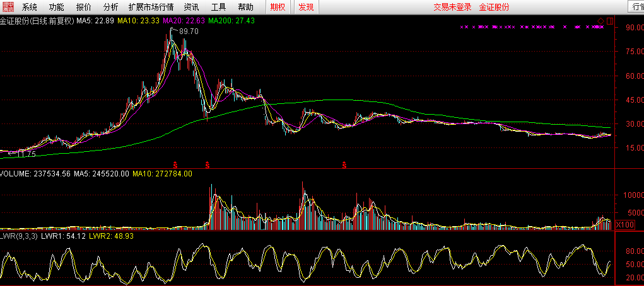Open the 功能 menu

[x=57, y=7]
